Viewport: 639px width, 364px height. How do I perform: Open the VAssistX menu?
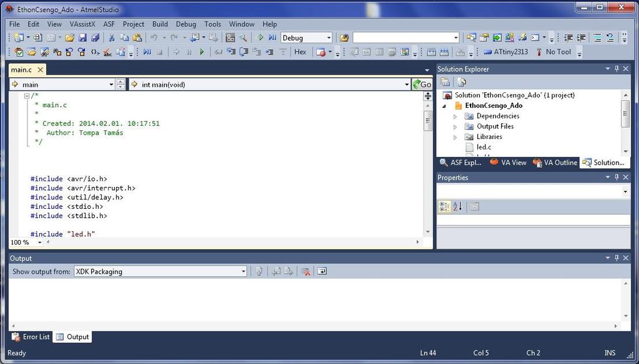82,24
